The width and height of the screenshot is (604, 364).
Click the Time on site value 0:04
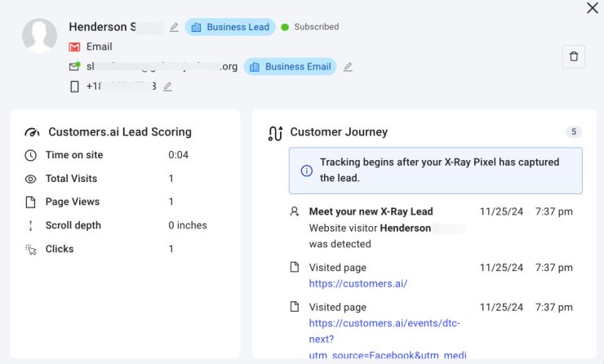[179, 155]
